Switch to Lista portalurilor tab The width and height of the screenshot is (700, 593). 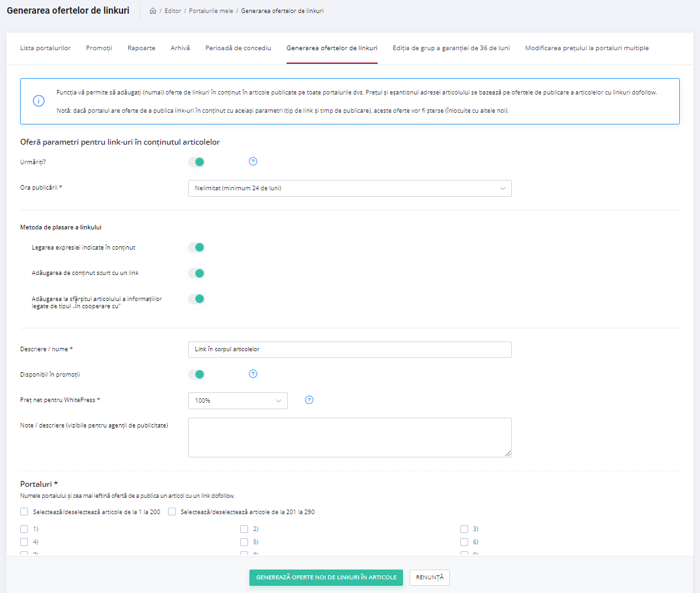pyautogui.click(x=45, y=48)
